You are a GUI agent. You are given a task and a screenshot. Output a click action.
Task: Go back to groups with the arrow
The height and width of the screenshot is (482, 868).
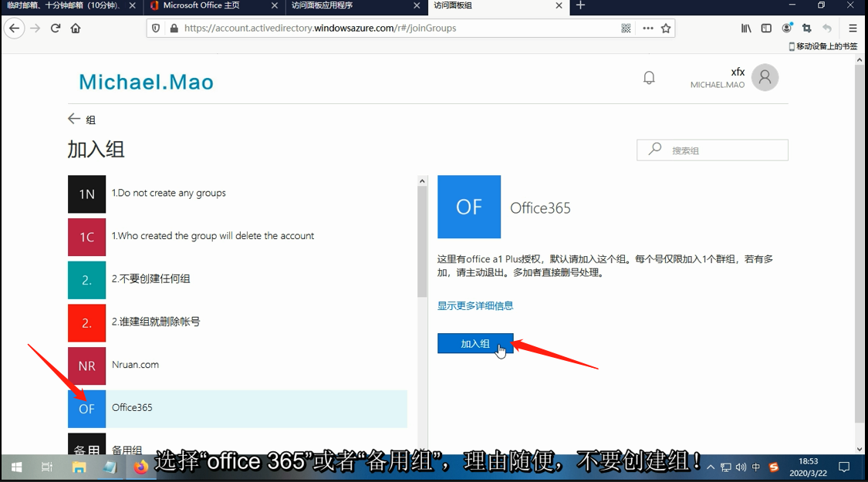pyautogui.click(x=74, y=119)
